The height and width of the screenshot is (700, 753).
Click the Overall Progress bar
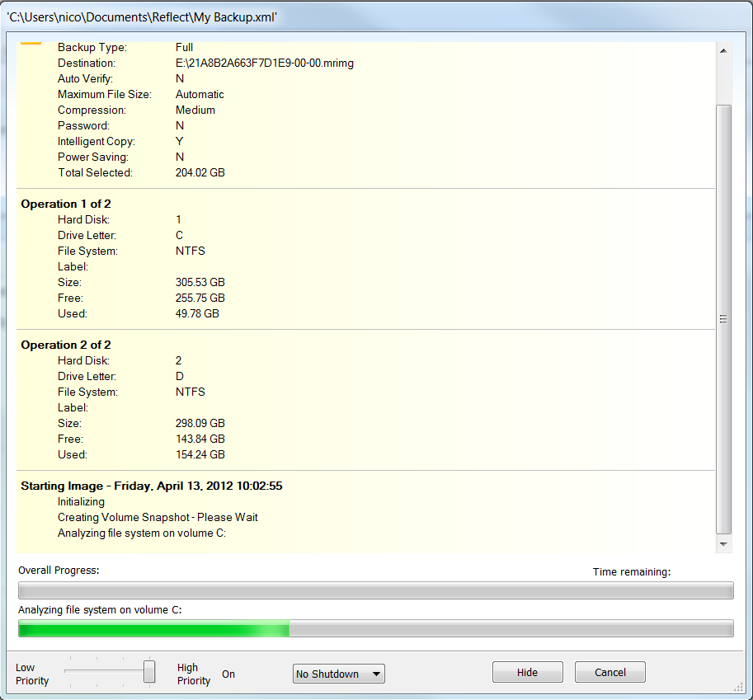click(x=375, y=590)
